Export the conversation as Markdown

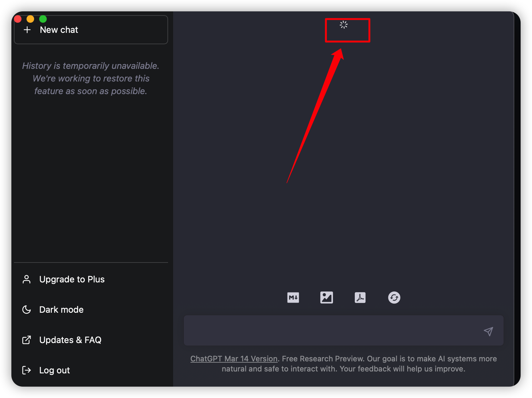point(293,297)
